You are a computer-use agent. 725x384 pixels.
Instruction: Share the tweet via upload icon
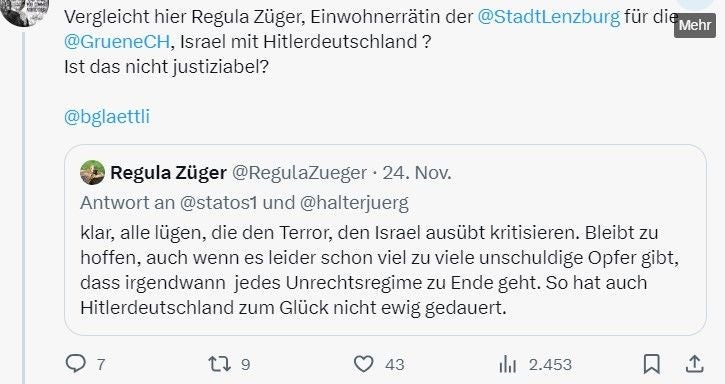[x=694, y=364]
